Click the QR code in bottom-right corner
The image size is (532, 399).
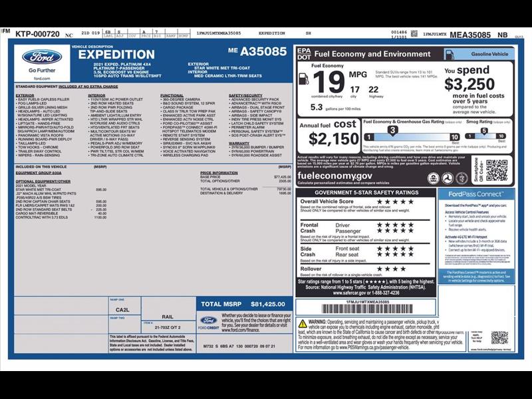500,336
